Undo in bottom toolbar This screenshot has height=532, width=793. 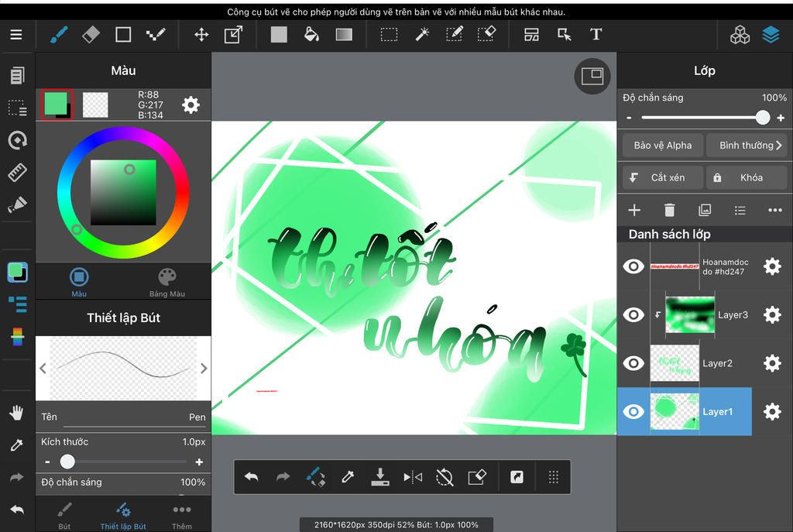coord(252,477)
